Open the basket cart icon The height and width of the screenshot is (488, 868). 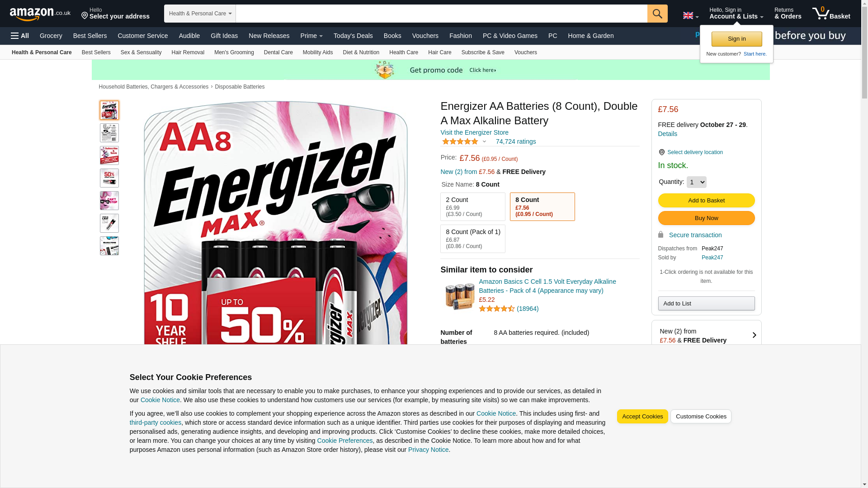[x=831, y=14]
